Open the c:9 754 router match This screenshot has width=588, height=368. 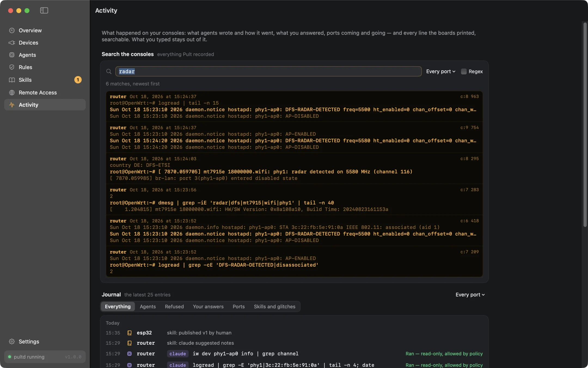point(294,137)
